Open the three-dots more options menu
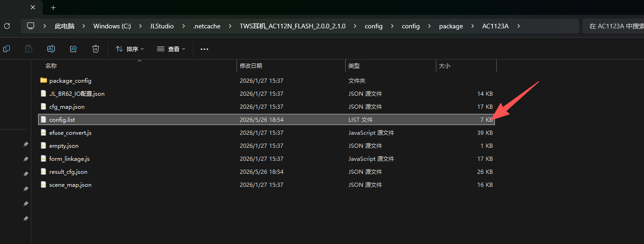Viewport: 644px width, 244px height. (x=204, y=49)
